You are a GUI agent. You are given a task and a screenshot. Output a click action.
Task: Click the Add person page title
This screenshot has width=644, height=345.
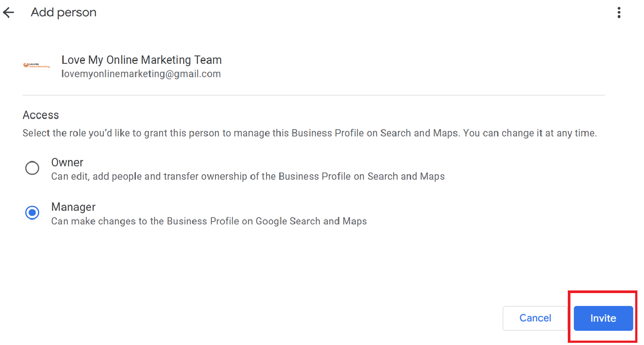[x=63, y=13]
